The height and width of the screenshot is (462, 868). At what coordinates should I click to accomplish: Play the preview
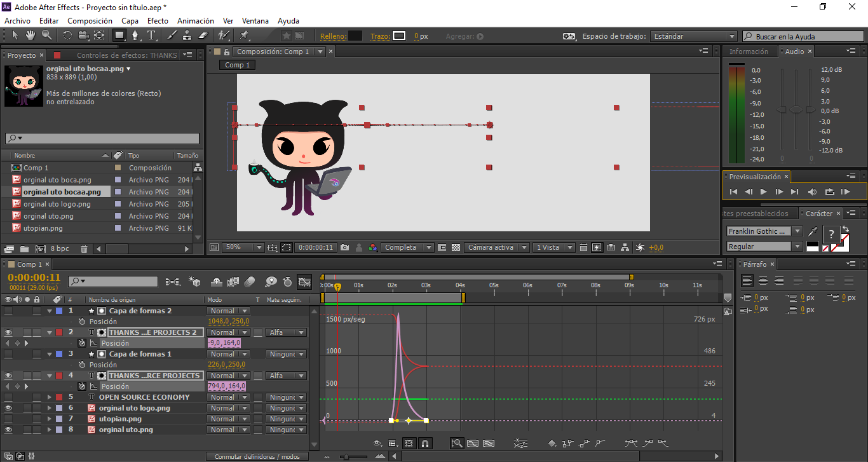[764, 191]
